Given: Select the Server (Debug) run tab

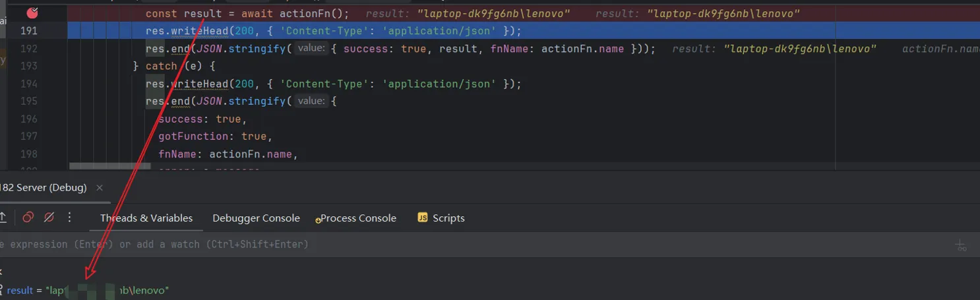Looking at the screenshot, I should (44, 188).
